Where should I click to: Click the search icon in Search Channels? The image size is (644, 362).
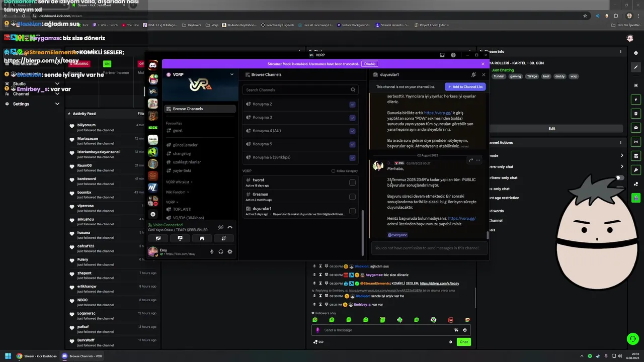pyautogui.click(x=353, y=89)
